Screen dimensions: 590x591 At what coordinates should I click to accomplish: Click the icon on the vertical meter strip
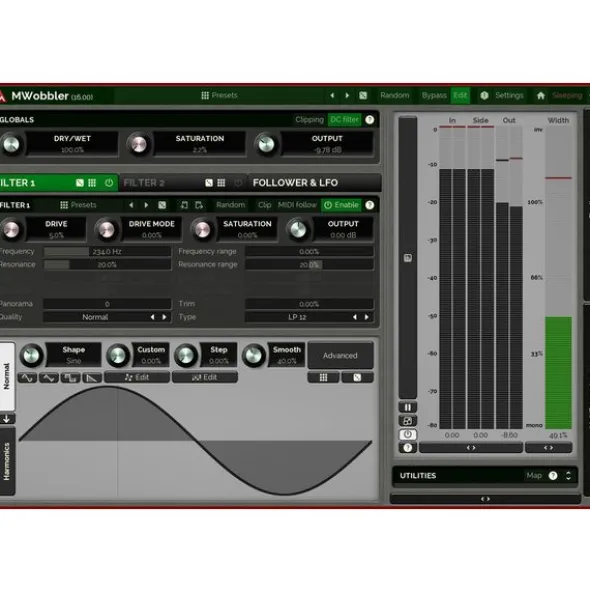(x=408, y=258)
